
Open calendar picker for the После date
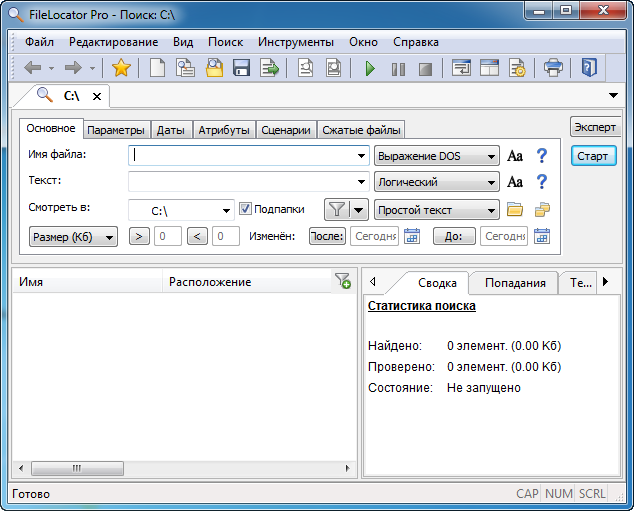tap(411, 236)
